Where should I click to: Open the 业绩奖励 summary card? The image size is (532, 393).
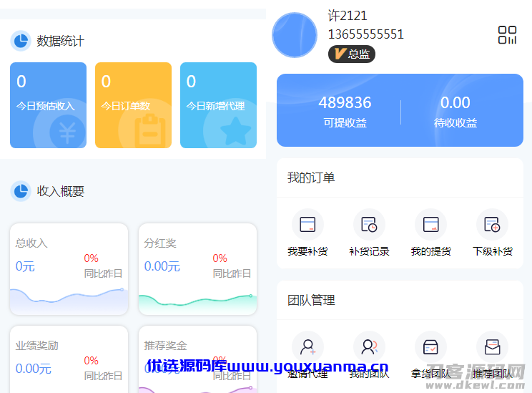pyautogui.click(x=69, y=359)
